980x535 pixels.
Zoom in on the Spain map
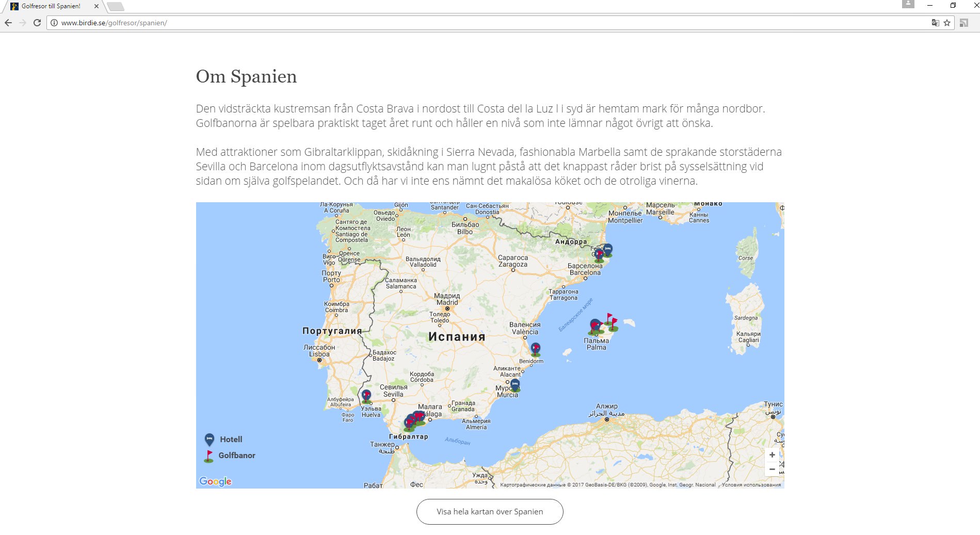772,455
